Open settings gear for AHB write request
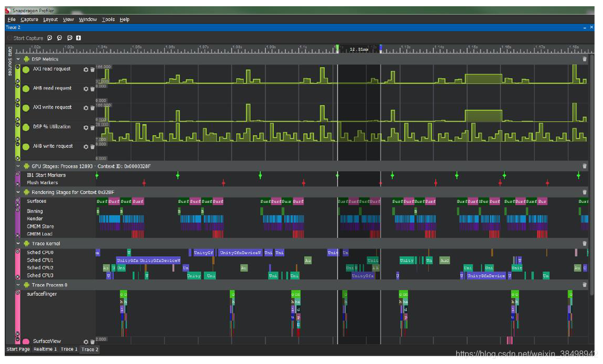Image resolution: width=603 pixels, height=364 pixels. coord(86,147)
